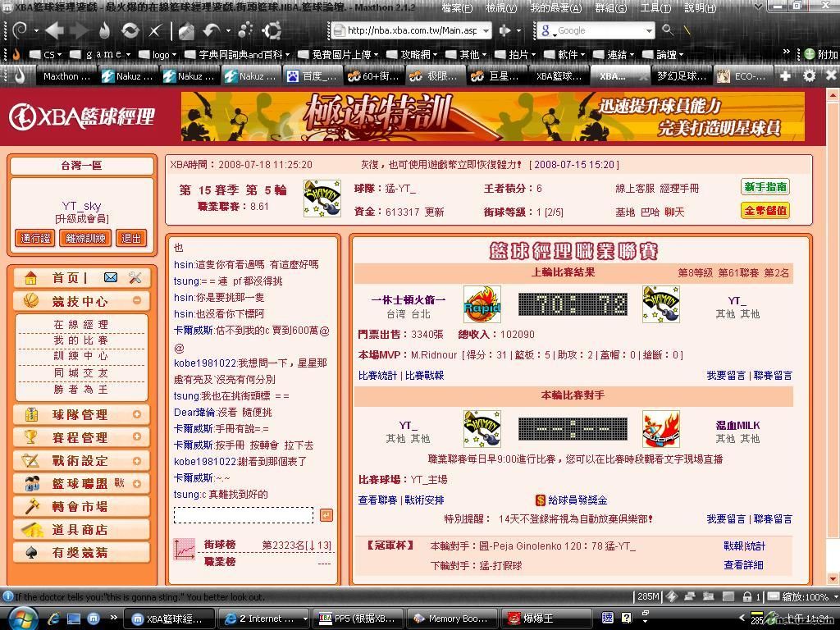Click the chat message input box

tap(243, 515)
